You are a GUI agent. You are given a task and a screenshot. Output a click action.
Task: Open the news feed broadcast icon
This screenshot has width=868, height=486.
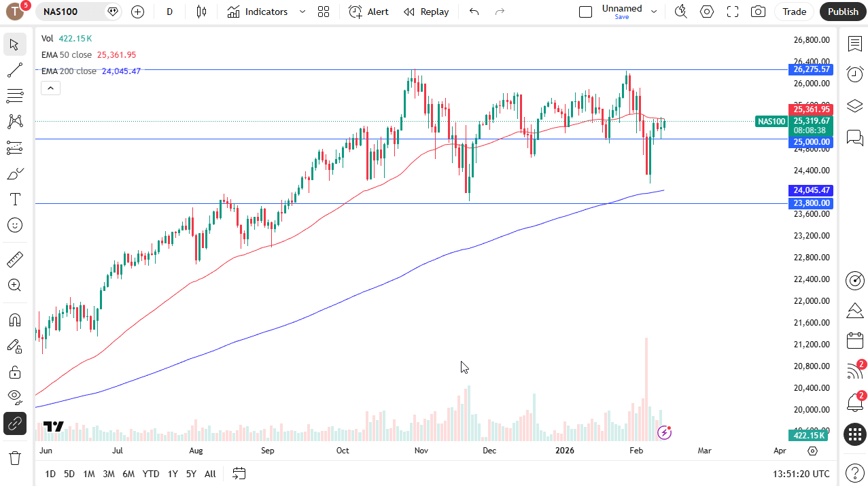coord(854,372)
